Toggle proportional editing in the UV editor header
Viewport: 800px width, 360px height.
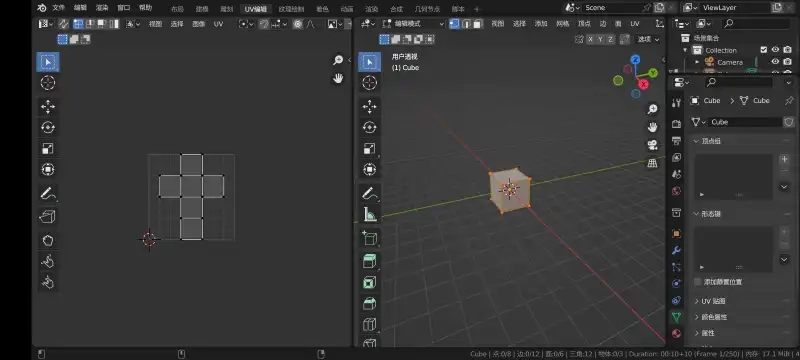tap(297, 24)
